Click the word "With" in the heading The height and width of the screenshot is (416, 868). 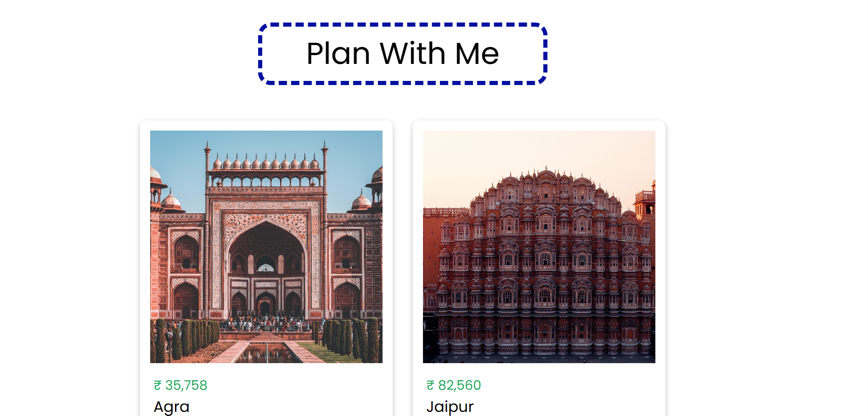point(413,53)
